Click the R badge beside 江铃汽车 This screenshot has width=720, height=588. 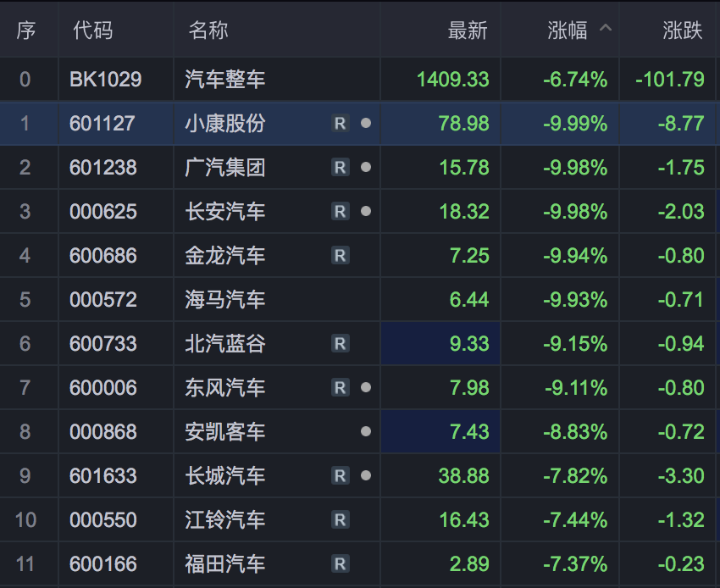click(341, 519)
